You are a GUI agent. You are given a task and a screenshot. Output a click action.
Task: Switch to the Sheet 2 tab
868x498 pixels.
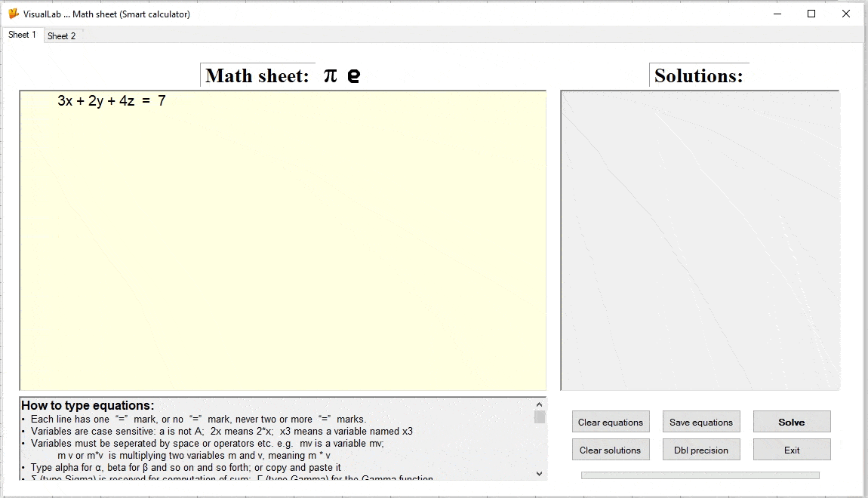coord(63,35)
